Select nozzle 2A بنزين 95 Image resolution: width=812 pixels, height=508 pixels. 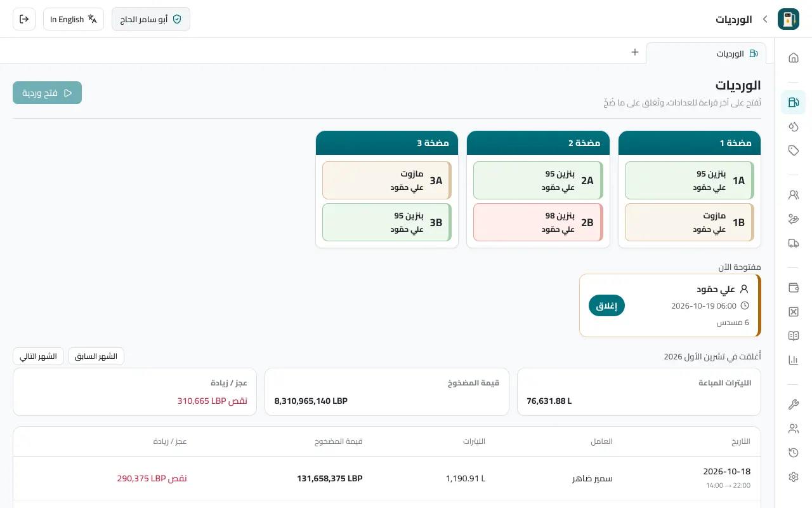tap(538, 180)
